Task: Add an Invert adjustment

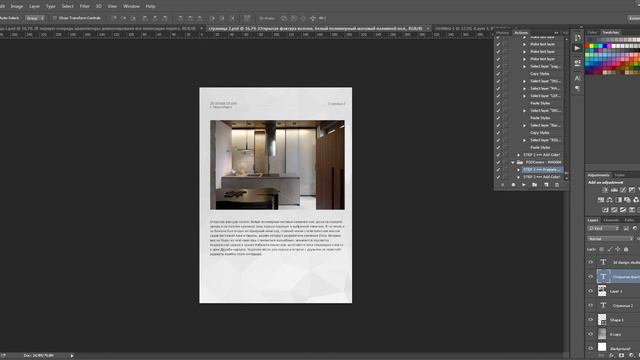Action: (x=605, y=210)
